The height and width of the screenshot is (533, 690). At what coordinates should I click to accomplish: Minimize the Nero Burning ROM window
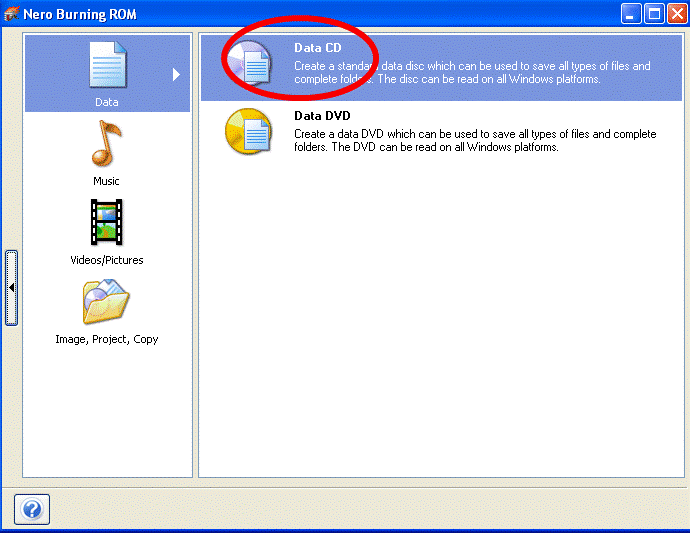pyautogui.click(x=631, y=14)
